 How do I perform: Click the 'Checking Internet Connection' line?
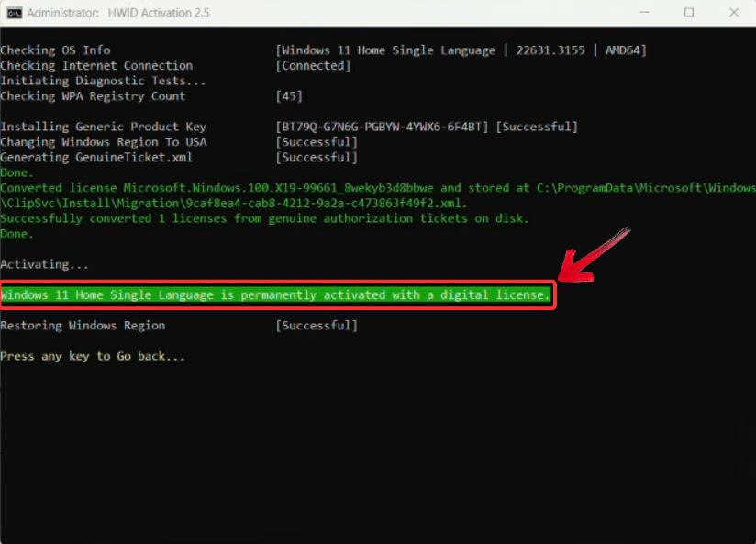(96, 65)
